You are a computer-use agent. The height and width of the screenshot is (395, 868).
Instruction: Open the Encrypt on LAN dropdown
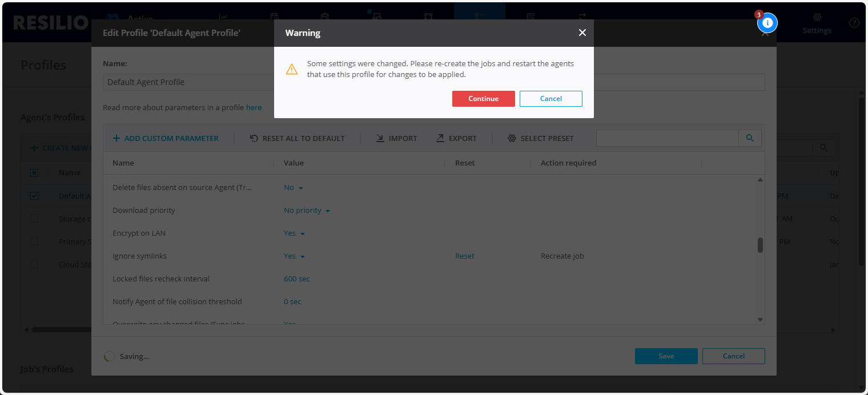coord(294,233)
